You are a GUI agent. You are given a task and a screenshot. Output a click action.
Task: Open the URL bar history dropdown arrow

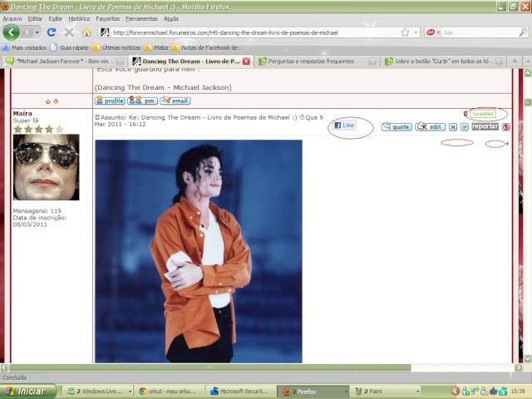pyautogui.click(x=416, y=32)
